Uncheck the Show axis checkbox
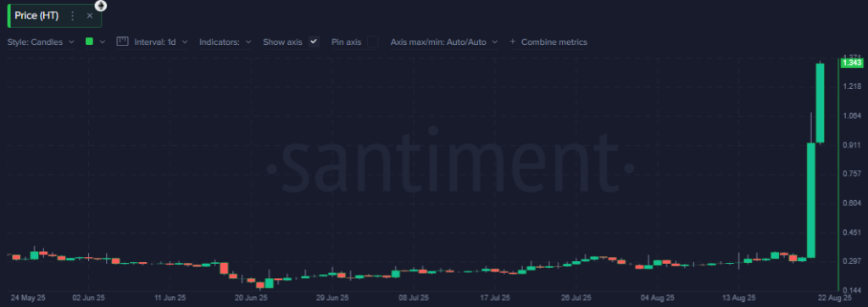Viewport: 868px width, 307px height. (x=314, y=42)
